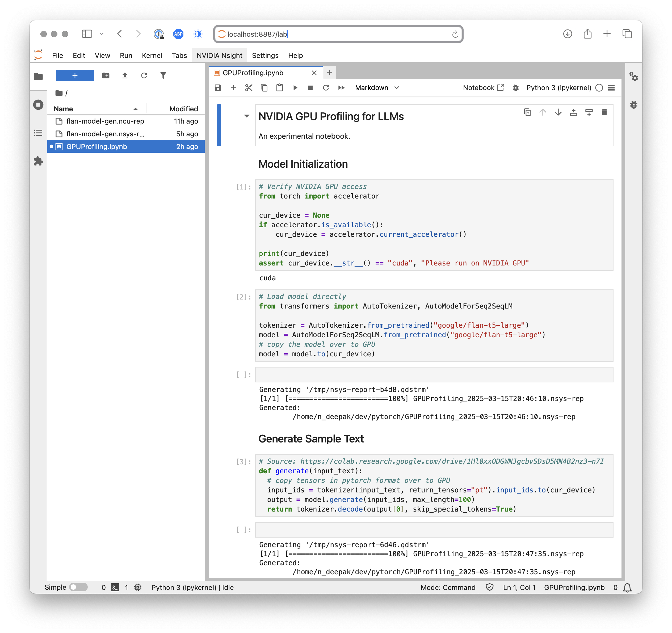672x633 pixels.
Task: Open the notebook toolbar hamburger menu
Action: (x=611, y=88)
